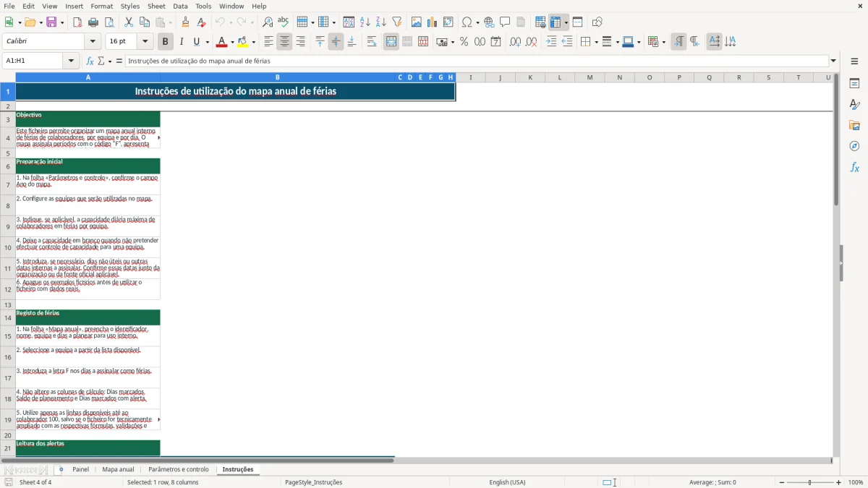Click the zoom in plus button

click(839, 482)
